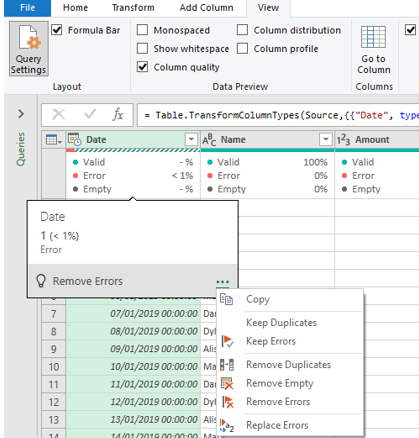Select row number 10
Screen dimensions: 419x438
point(54,367)
